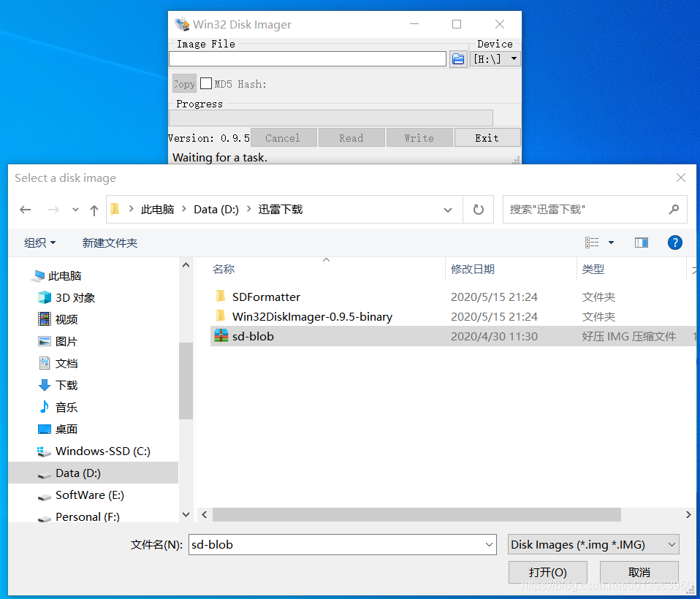Select 下载 in the navigation pane
The image size is (700, 599).
[x=66, y=385]
